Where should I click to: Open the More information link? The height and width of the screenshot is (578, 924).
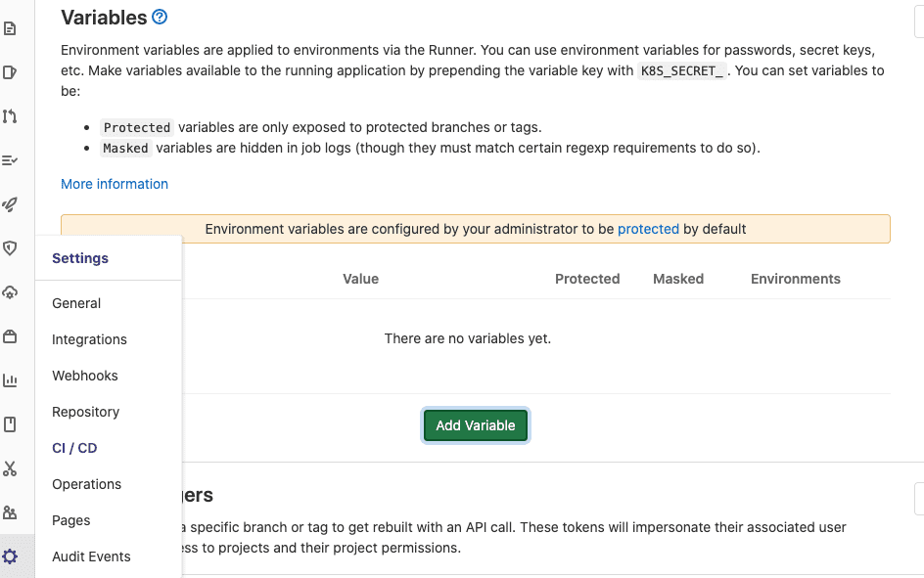click(115, 184)
